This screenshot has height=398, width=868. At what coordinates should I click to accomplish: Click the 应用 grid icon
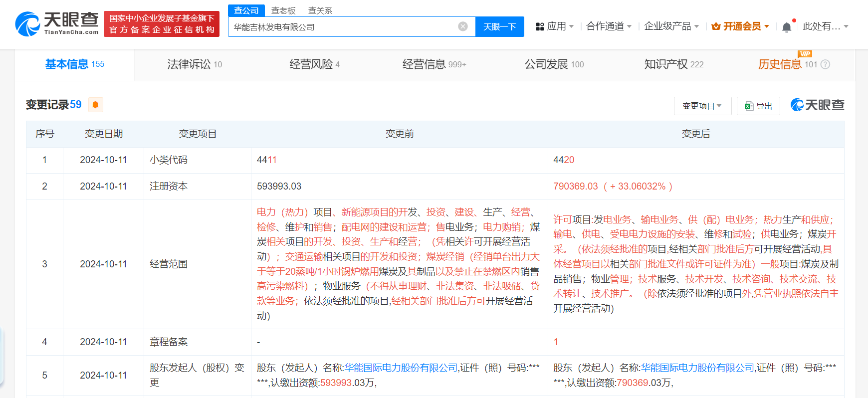(x=540, y=26)
